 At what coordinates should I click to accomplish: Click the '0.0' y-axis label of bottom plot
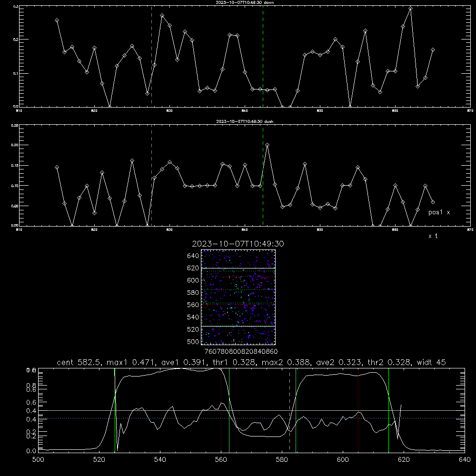(30, 451)
